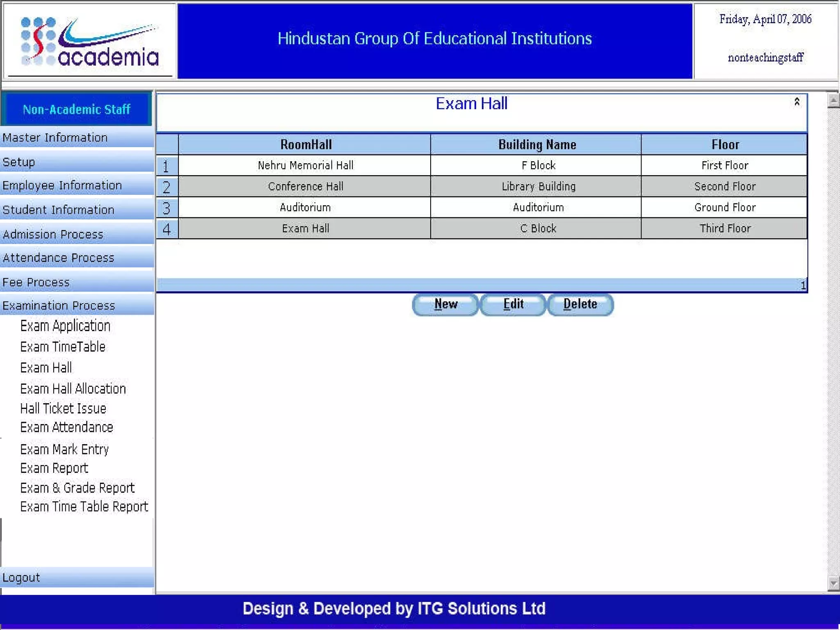Expand the Setup menu section

click(19, 162)
